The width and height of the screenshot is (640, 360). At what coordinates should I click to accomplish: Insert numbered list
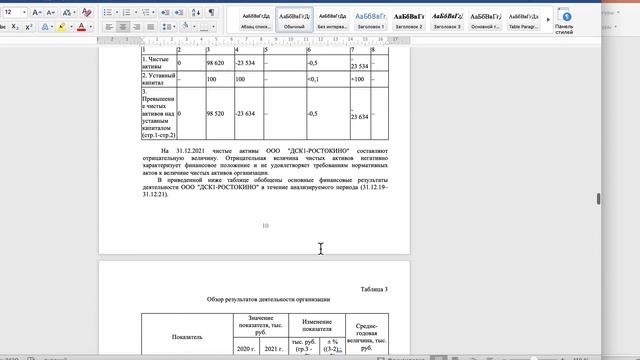pyautogui.click(x=126, y=13)
